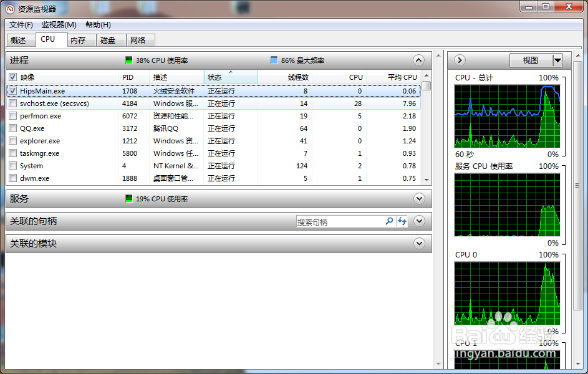
Task: Expand the 关联的模块 section
Action: tap(419, 244)
